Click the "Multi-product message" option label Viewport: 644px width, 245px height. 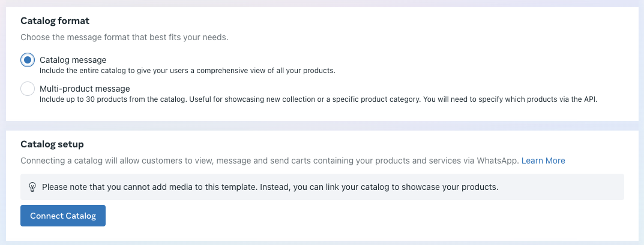85,89
